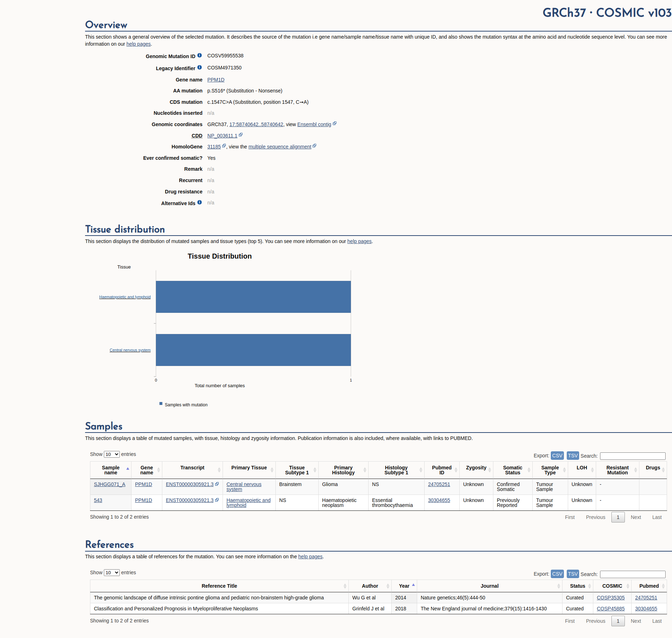Click info icon next to Alternative Ids
This screenshot has height=638, width=672.
tap(200, 202)
